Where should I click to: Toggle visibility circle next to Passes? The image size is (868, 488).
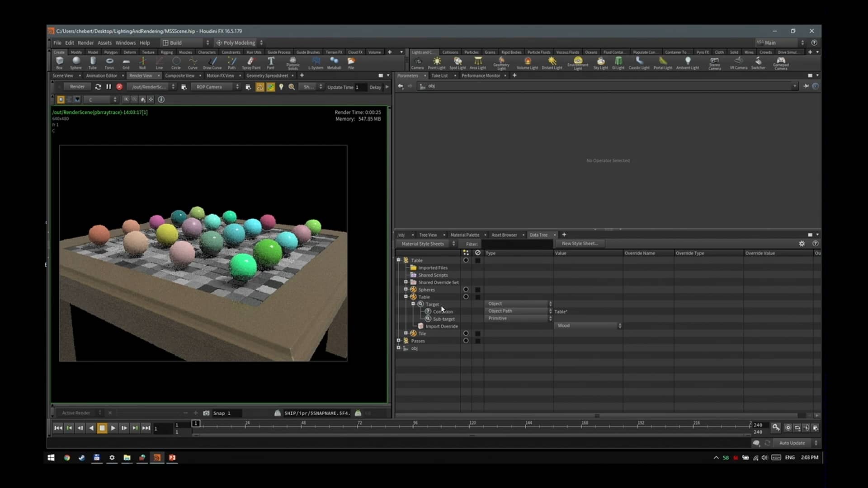pyautogui.click(x=466, y=341)
